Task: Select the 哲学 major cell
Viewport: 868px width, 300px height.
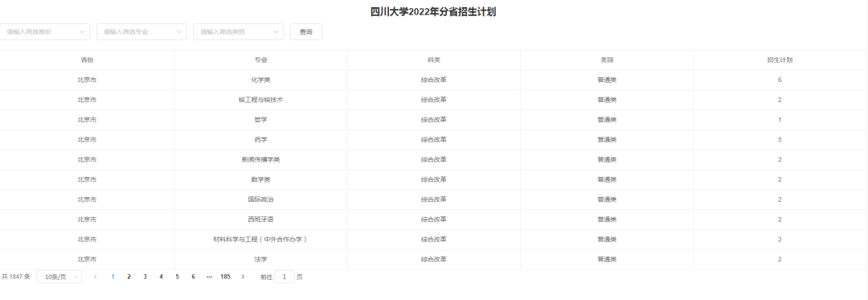Action: click(x=261, y=120)
